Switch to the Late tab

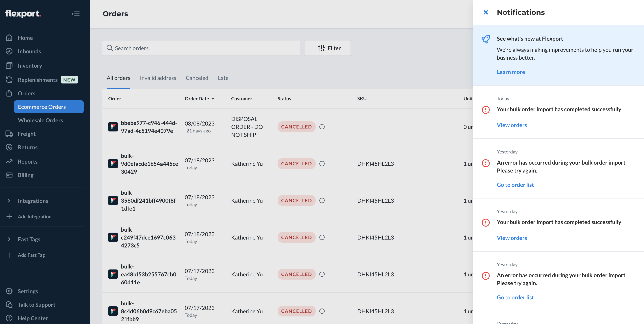point(223,78)
